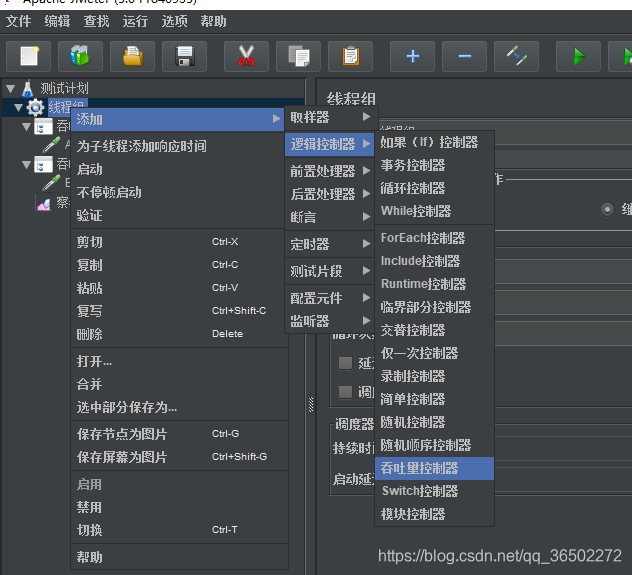
Task: Click the Open file folder icon
Action: (132, 56)
